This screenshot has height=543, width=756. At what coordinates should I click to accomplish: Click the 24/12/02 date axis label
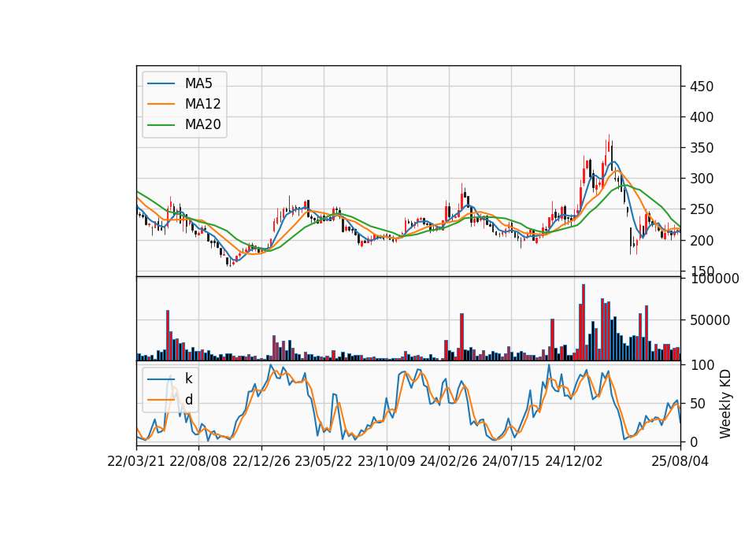coord(574,461)
